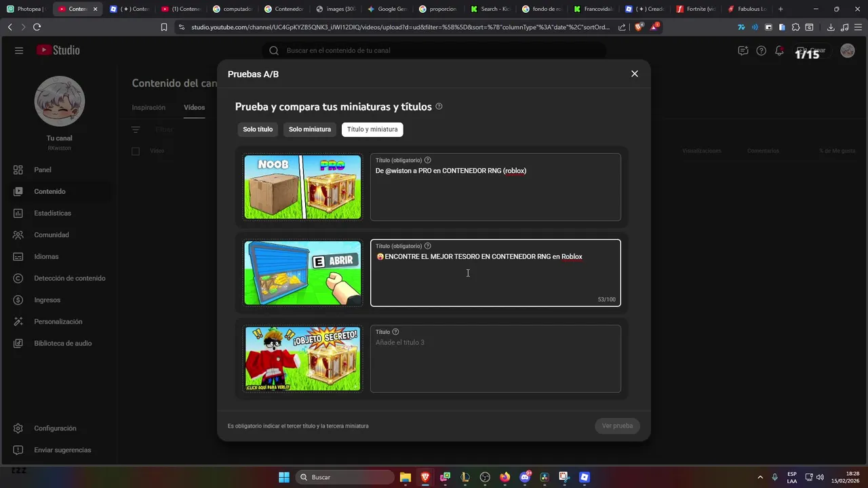Click Enviar sugerencias in the sidebar
868x488 pixels.
(x=58, y=450)
